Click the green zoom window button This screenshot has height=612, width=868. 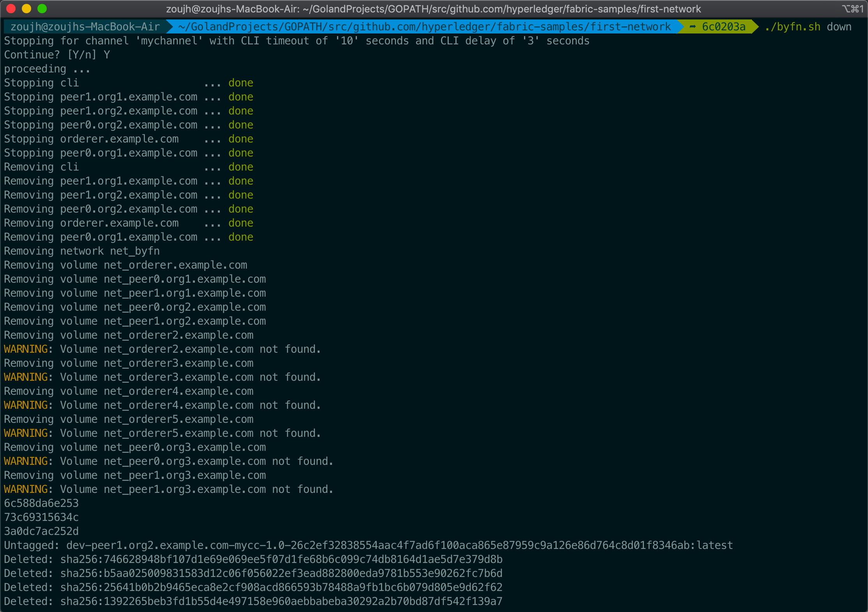(42, 9)
